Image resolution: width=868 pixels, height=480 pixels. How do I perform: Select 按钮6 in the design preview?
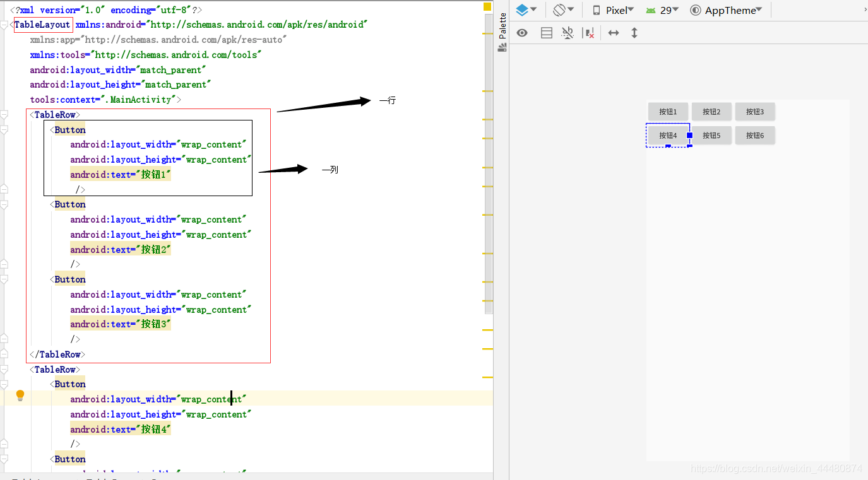click(x=755, y=135)
